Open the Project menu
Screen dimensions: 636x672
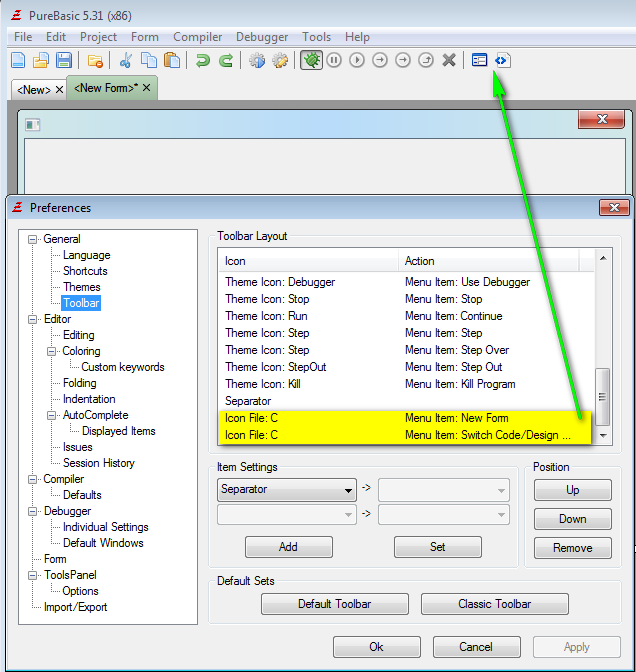(98, 37)
